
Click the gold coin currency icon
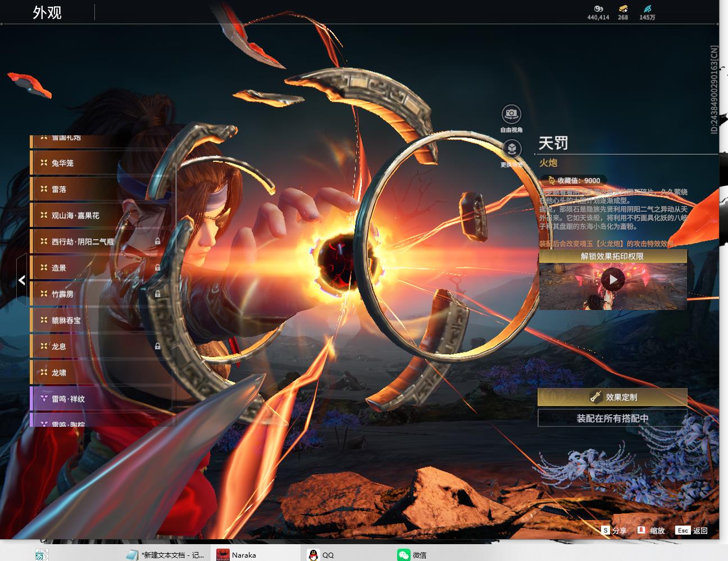pyautogui.click(x=598, y=8)
